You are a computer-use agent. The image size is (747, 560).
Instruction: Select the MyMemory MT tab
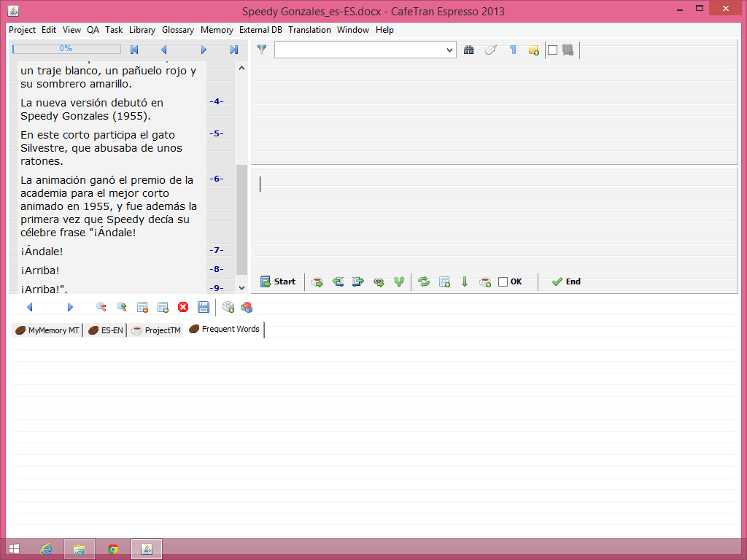(47, 330)
